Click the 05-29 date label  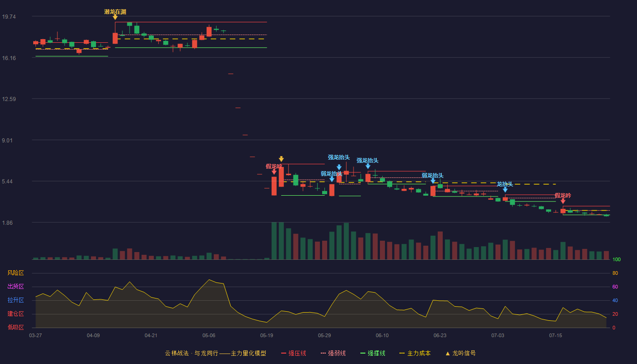(x=324, y=335)
